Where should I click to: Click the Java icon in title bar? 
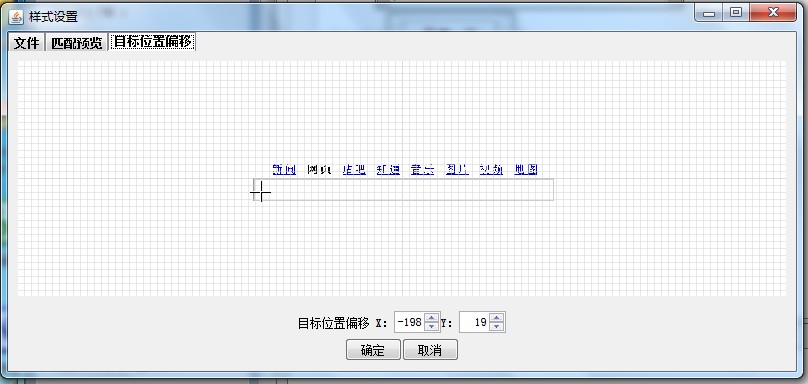[16, 16]
